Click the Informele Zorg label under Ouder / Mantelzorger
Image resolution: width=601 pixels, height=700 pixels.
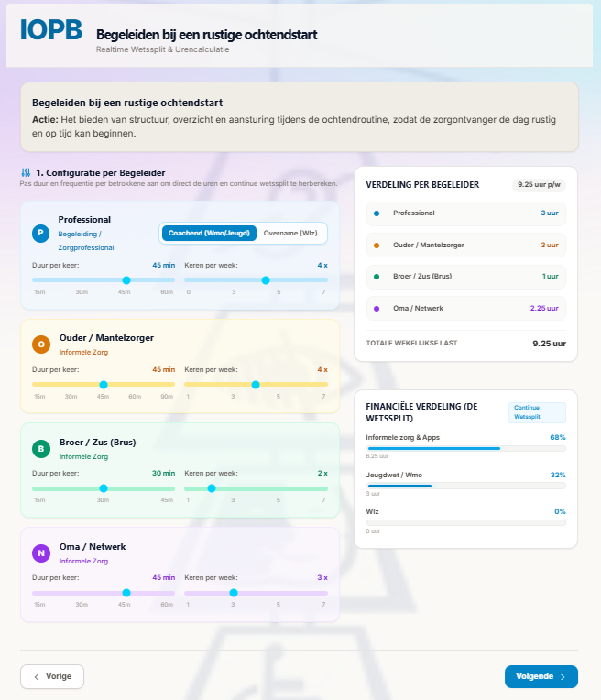click(84, 352)
